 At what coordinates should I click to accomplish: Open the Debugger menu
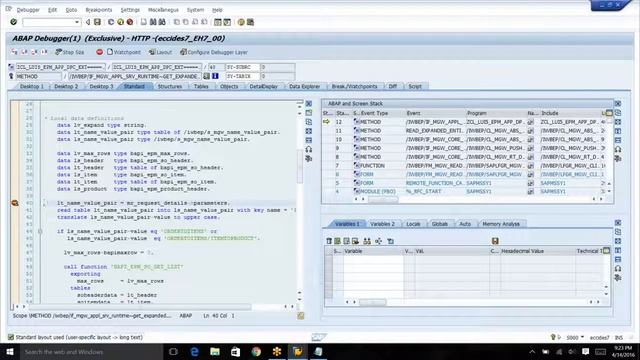pyautogui.click(x=28, y=10)
